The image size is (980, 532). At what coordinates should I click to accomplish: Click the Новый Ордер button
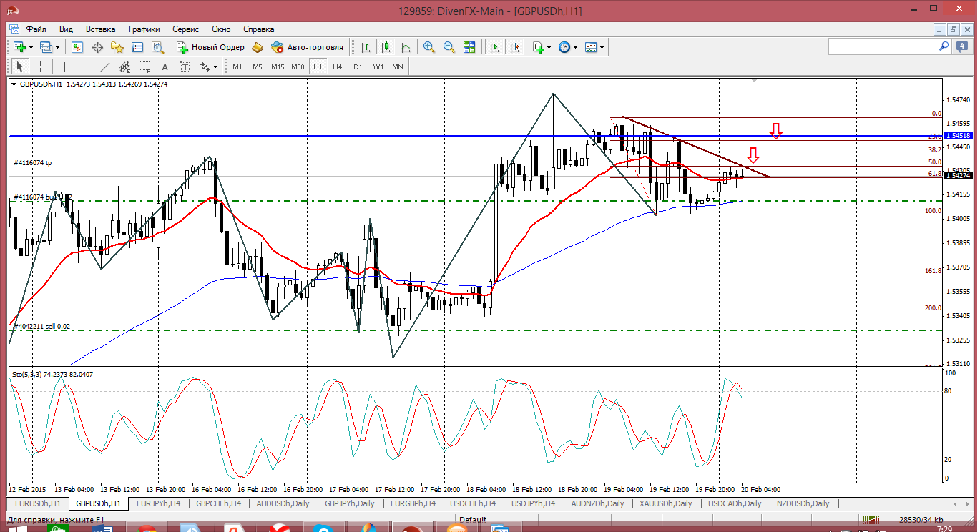point(211,47)
